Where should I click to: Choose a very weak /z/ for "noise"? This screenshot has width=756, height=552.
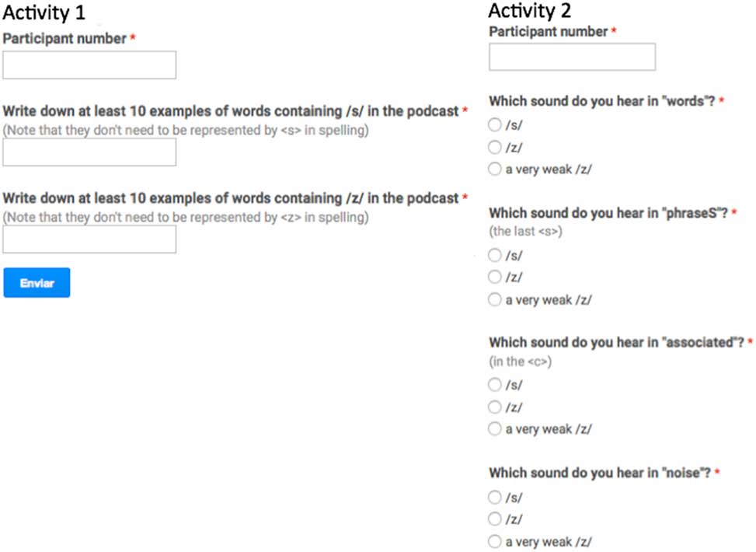pyautogui.click(x=495, y=542)
